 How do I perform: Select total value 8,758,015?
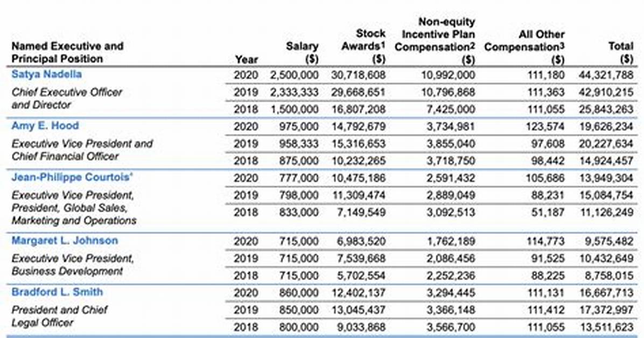(609, 276)
